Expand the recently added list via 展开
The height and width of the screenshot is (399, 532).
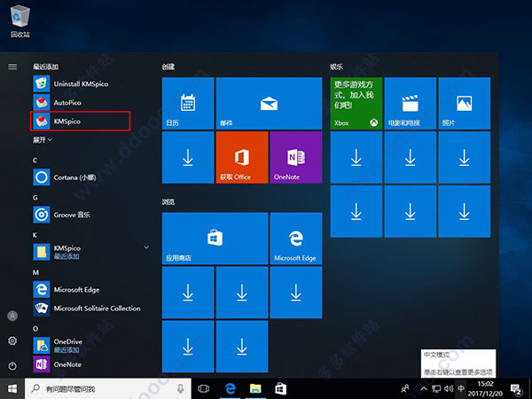[42, 140]
